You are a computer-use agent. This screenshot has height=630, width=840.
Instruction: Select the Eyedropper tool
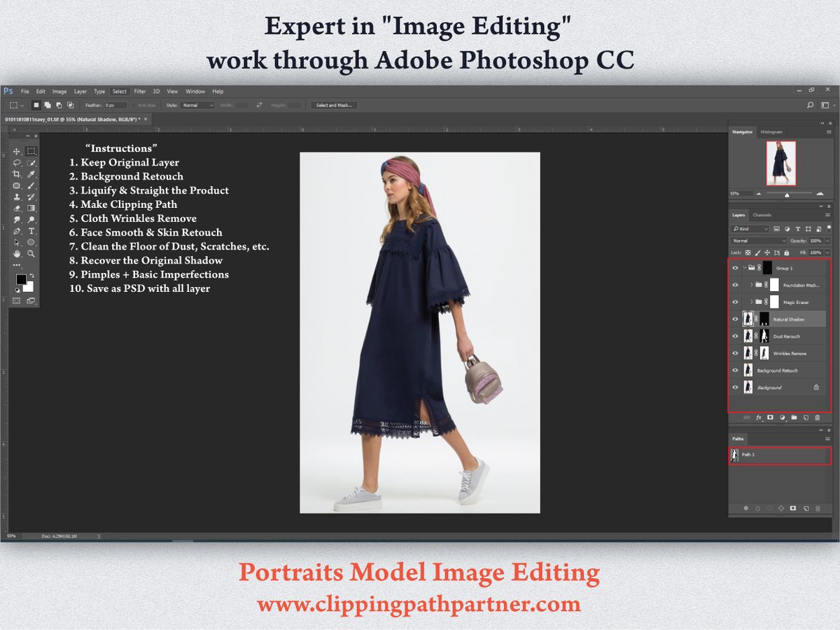pyautogui.click(x=31, y=174)
